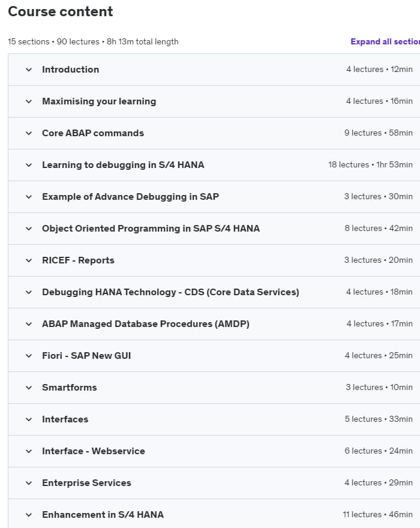Click '6 lectures • 24min' text
Image resolution: width=420 pixels, height=528 pixels.
(379, 451)
